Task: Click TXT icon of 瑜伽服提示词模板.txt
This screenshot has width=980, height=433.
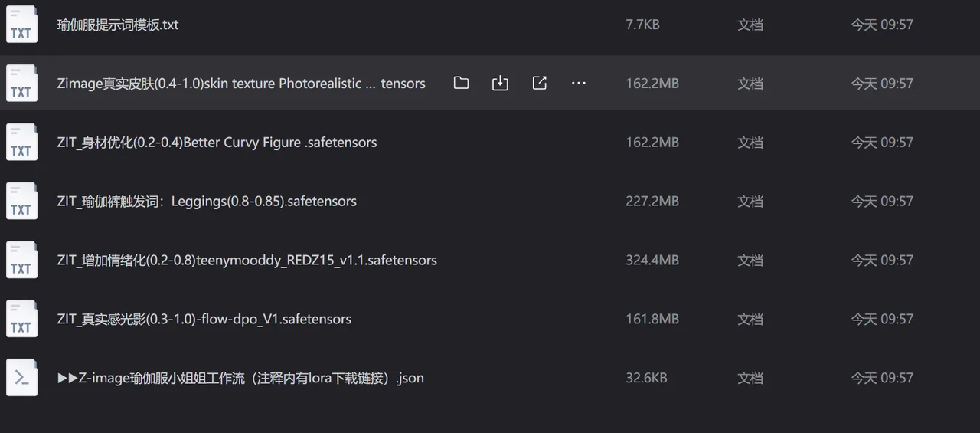Action: point(21,24)
